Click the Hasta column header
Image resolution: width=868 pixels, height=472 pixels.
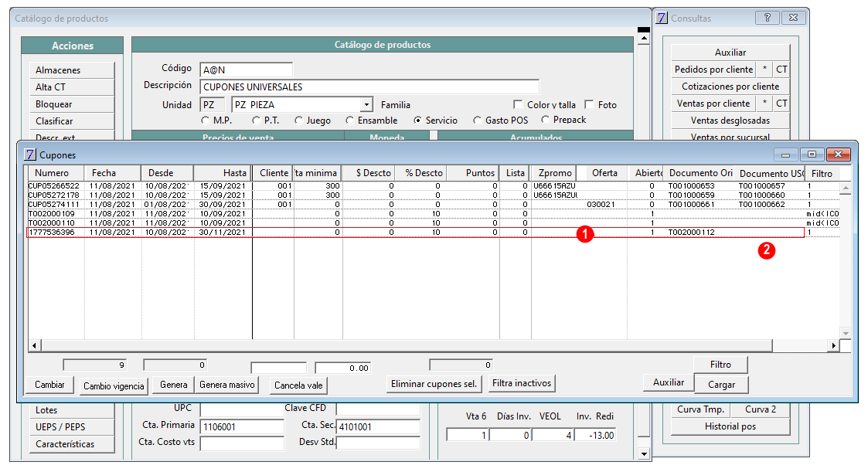[223, 172]
